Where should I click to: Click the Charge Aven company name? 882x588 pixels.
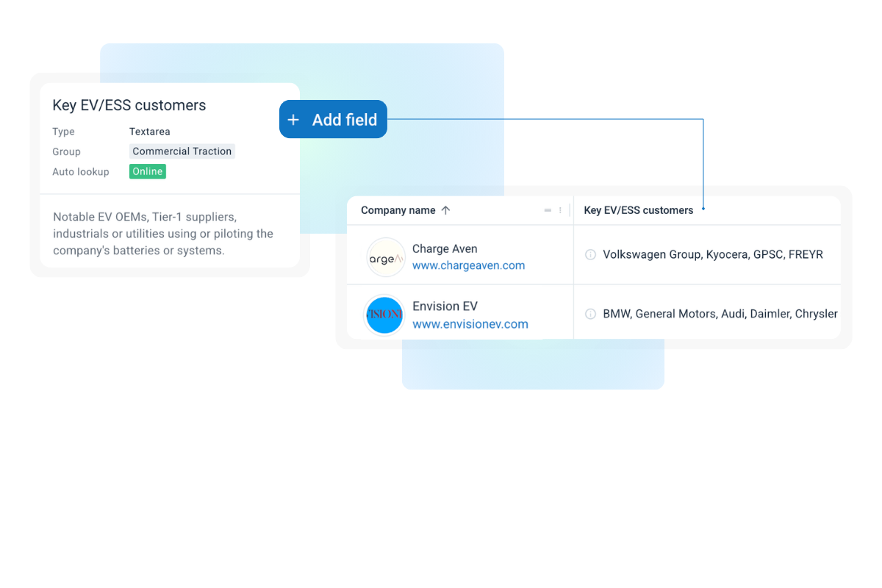(x=445, y=248)
